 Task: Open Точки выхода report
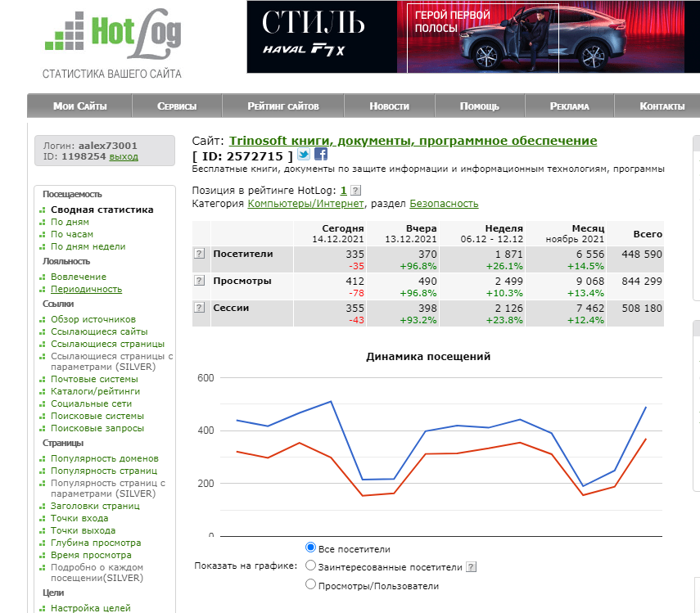(x=83, y=530)
